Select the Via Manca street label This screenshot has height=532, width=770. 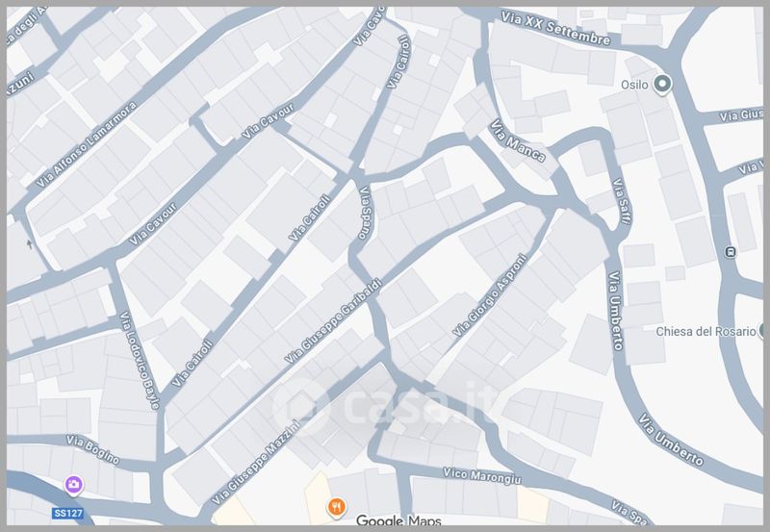(518, 140)
